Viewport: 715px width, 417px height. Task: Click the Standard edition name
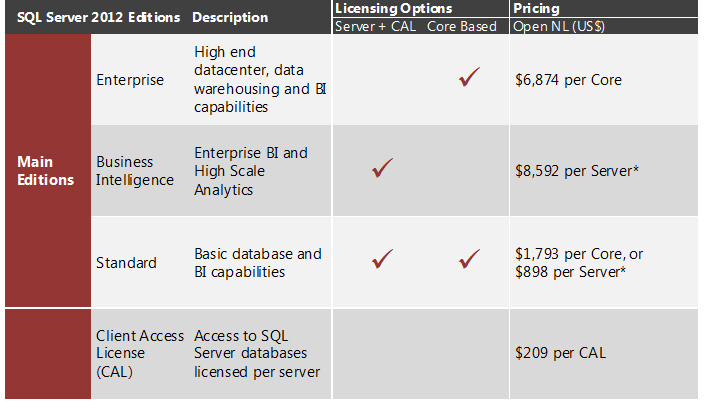coord(126,263)
